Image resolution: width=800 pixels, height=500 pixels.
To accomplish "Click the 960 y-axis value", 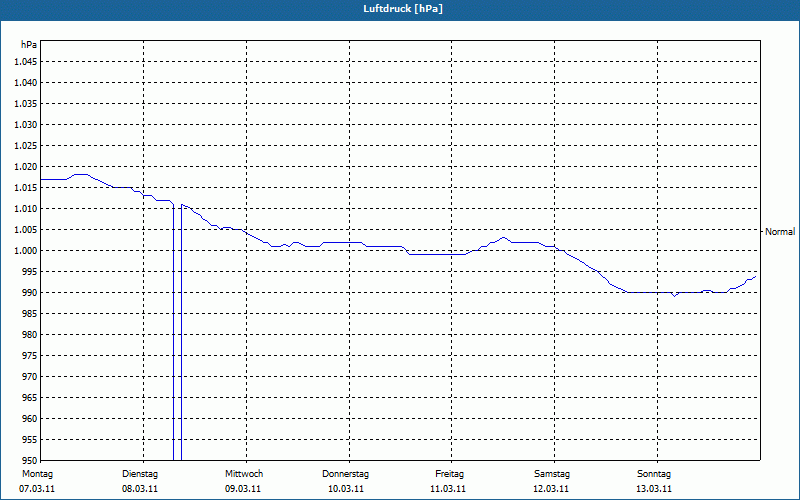I will point(30,419).
